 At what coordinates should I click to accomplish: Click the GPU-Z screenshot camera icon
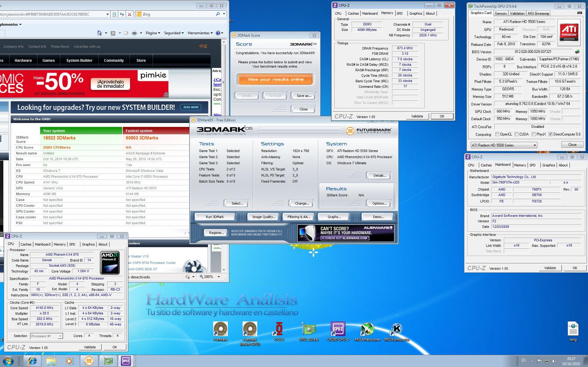(x=580, y=13)
